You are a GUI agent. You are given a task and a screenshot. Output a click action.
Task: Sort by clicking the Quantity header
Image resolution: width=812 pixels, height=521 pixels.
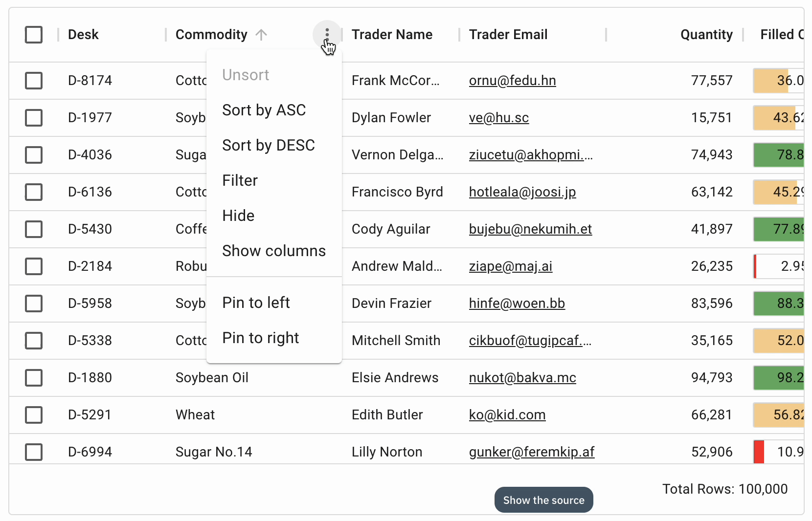[x=706, y=35]
